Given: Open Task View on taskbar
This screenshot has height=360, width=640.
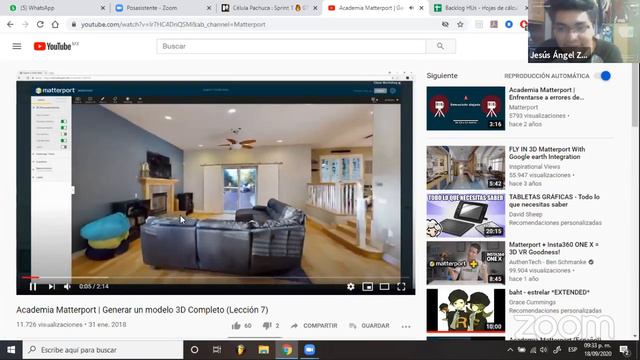Looking at the screenshot, I should tap(217, 350).
